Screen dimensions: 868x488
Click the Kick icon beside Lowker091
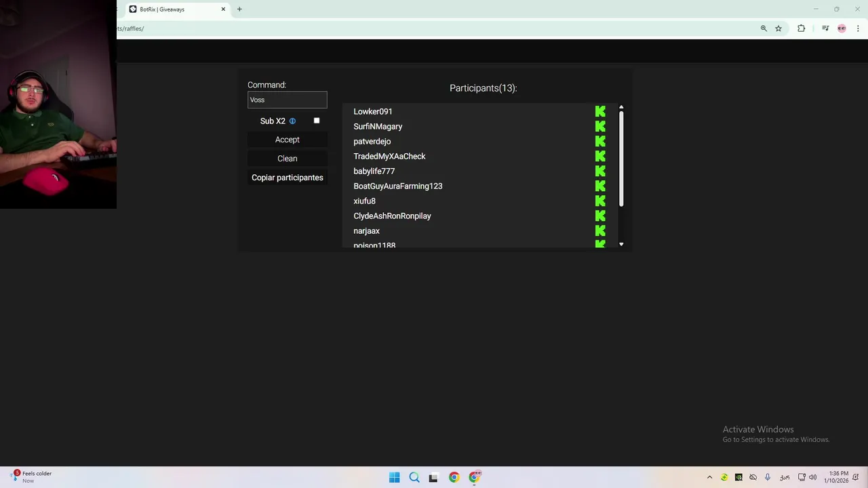[x=600, y=111]
